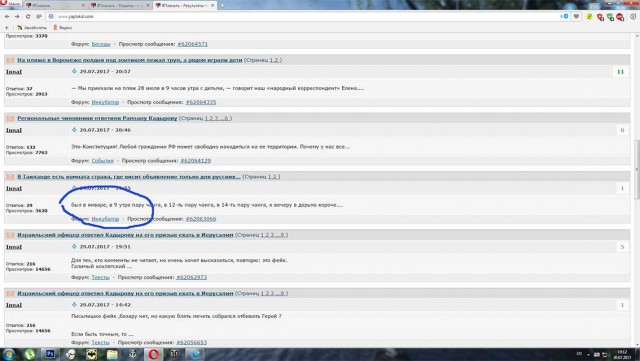Switch to Opera on the taskbar
The image size is (640, 361).
[154, 354]
